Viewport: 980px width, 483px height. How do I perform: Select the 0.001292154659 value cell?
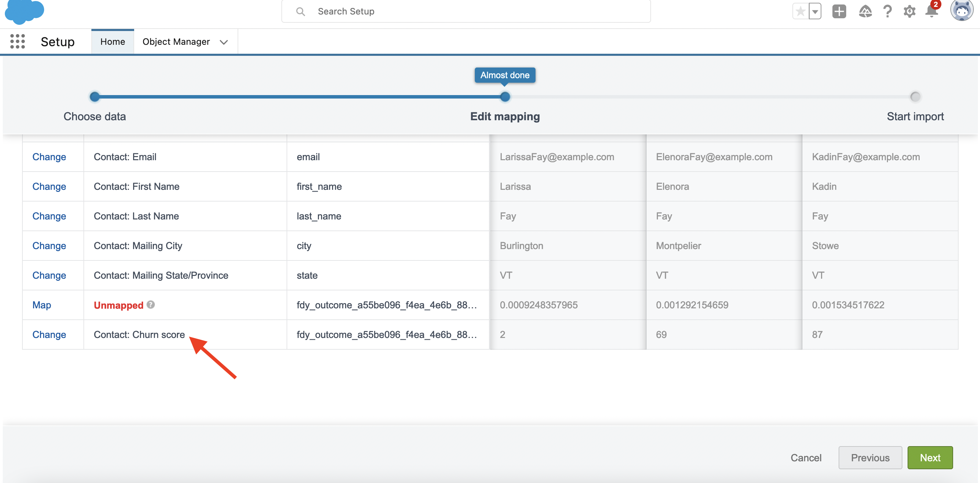click(x=724, y=305)
